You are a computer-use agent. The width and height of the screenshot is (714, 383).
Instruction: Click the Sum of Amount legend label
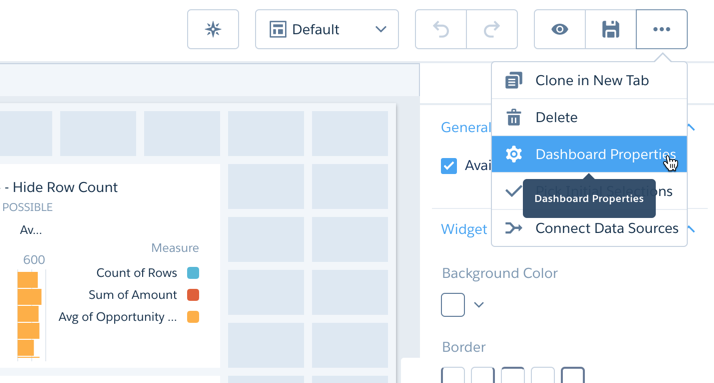point(133,295)
